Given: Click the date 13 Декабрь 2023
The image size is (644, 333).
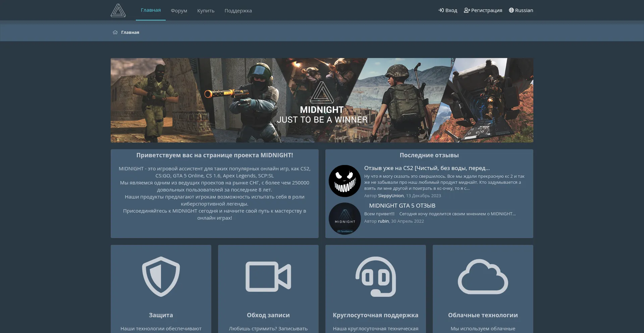Looking at the screenshot, I should [424, 196].
